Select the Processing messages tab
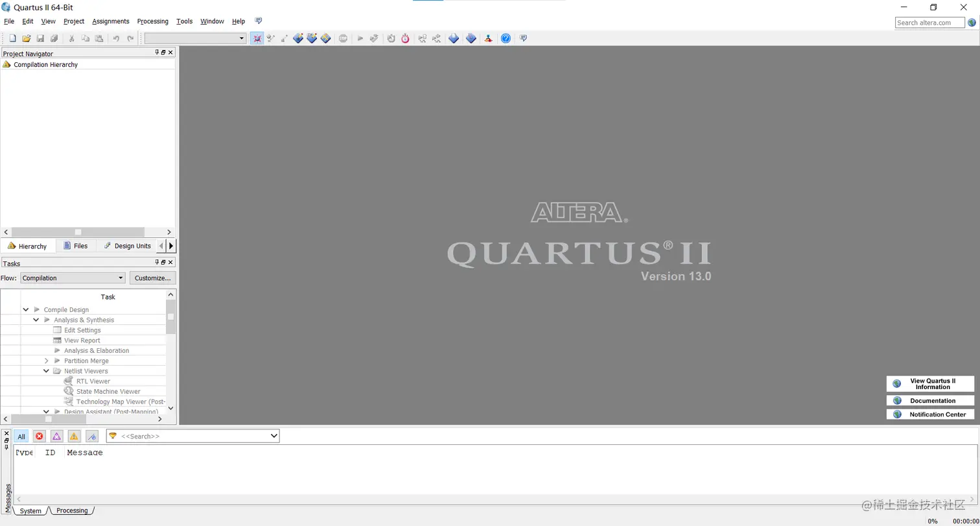Viewport: 980px width, 526px height. point(72,511)
